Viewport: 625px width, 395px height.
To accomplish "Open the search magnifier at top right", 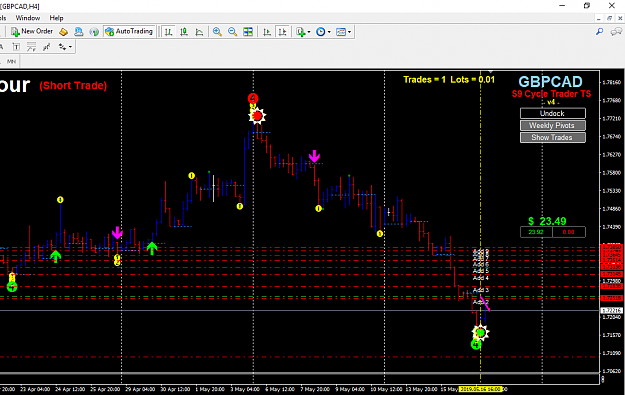I will tap(599, 31).
